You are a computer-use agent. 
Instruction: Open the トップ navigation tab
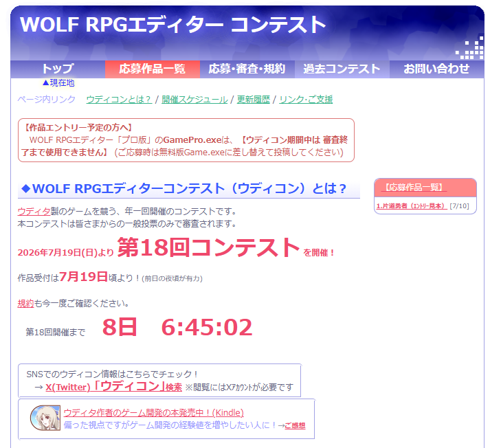click(x=58, y=69)
